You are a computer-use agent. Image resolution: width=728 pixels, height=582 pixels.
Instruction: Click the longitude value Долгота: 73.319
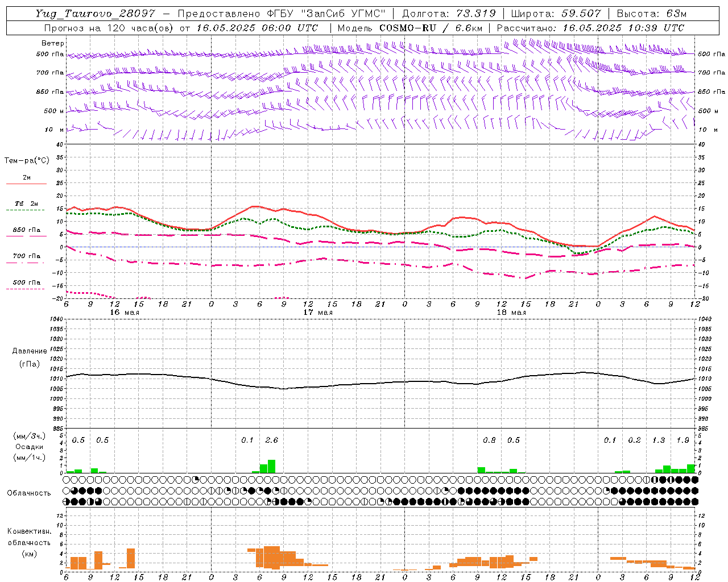[449, 14]
